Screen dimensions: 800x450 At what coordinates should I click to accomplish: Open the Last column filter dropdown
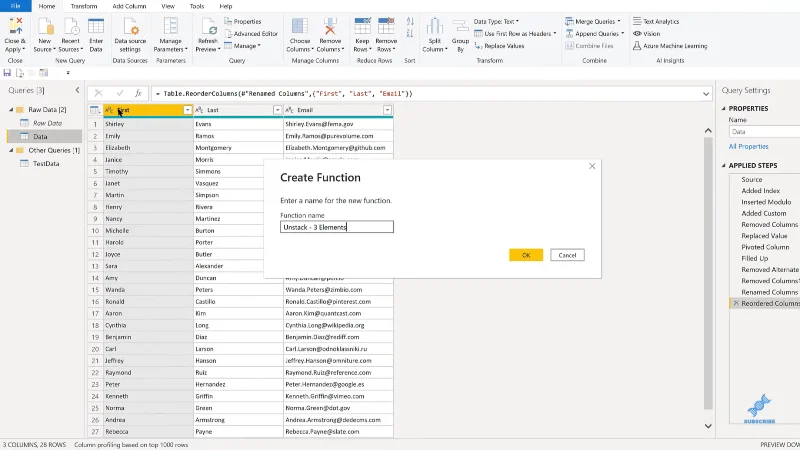[x=277, y=110]
